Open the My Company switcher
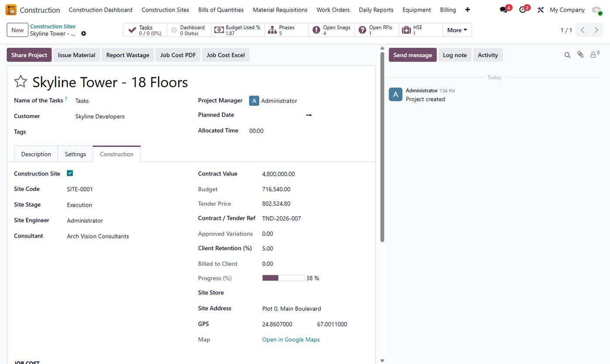The image size is (610, 364). [x=567, y=10]
